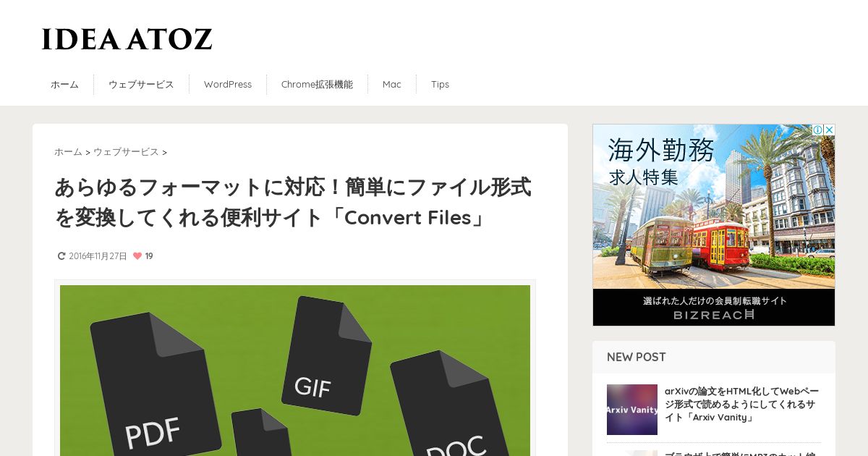Click the GIF file icon in hero image
This screenshot has width=868, height=456.
(x=326, y=355)
